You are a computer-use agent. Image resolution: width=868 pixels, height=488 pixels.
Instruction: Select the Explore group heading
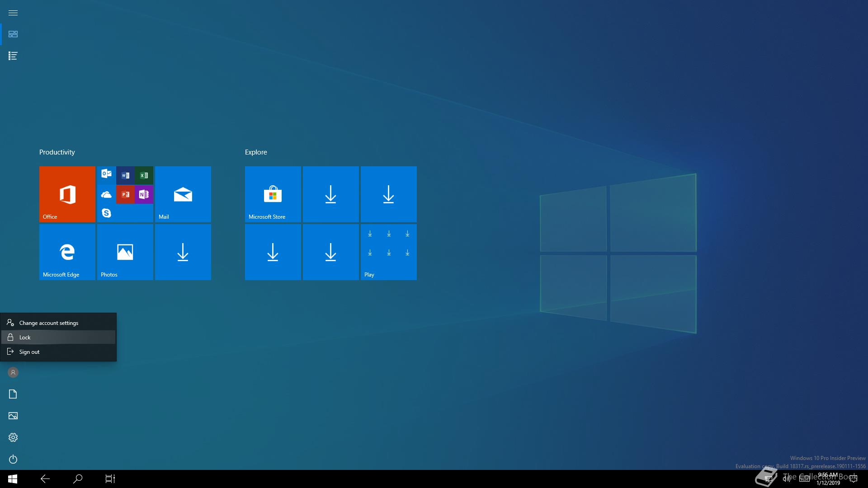pyautogui.click(x=256, y=152)
